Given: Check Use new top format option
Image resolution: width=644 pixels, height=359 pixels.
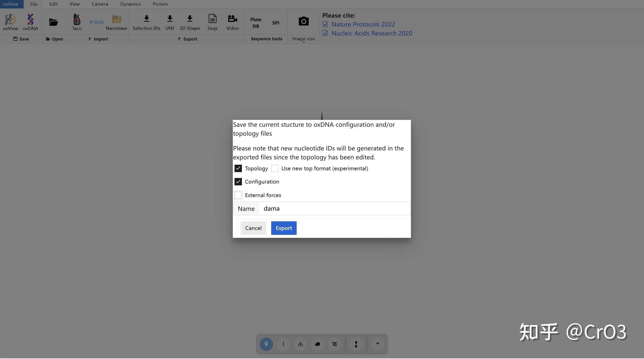Looking at the screenshot, I should coord(275,169).
